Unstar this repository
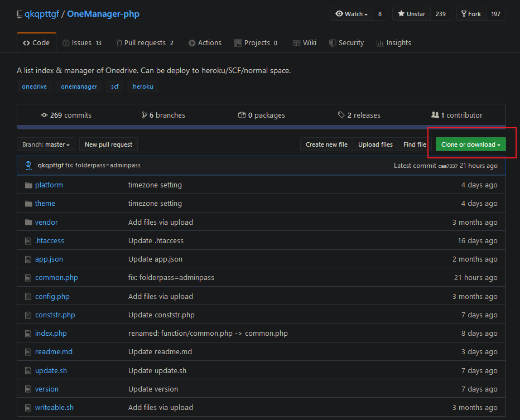 coord(412,14)
